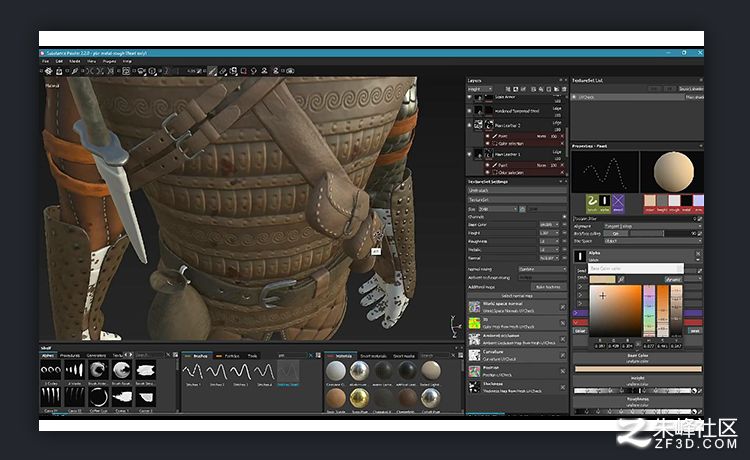Select the Eraser tool in toolbar

[x=223, y=71]
